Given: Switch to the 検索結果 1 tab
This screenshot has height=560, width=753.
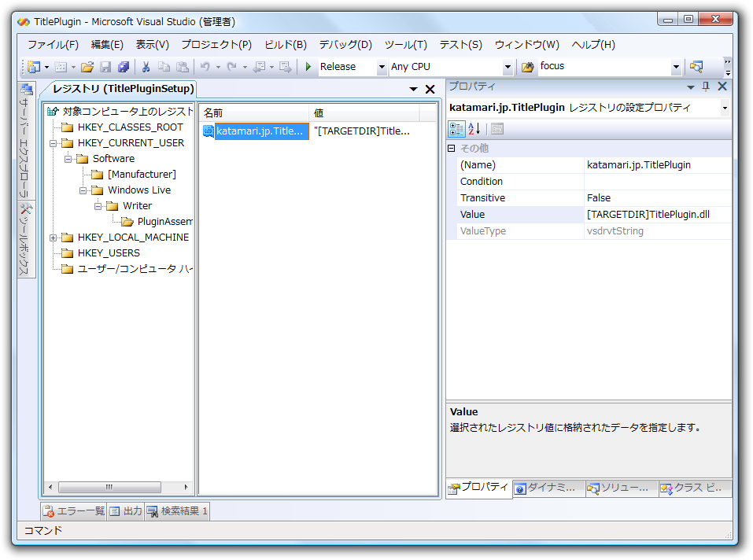Looking at the screenshot, I should pyautogui.click(x=177, y=511).
